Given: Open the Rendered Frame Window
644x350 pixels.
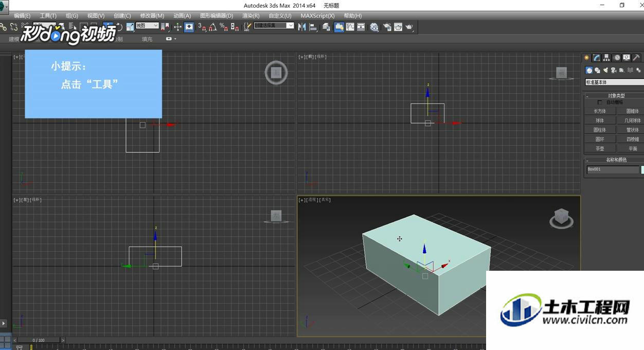Looking at the screenshot, I should click(x=398, y=27).
